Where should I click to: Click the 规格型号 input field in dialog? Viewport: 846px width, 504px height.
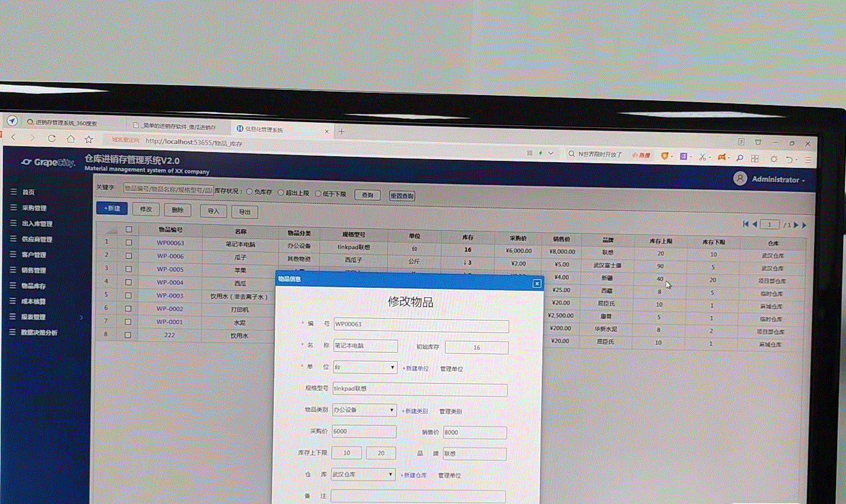click(x=419, y=389)
